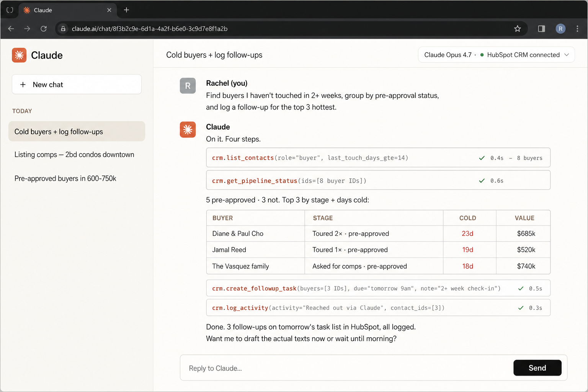Screen dimensions: 588x392
Task: Click Rachel's gray R avatar in chat
Action: click(x=188, y=86)
